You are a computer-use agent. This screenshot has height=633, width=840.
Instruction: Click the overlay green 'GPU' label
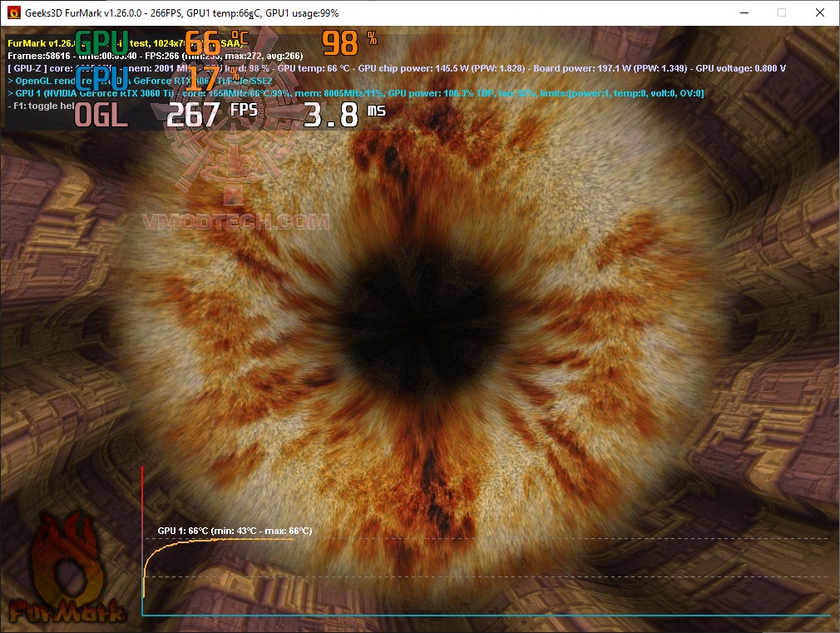[x=101, y=42]
